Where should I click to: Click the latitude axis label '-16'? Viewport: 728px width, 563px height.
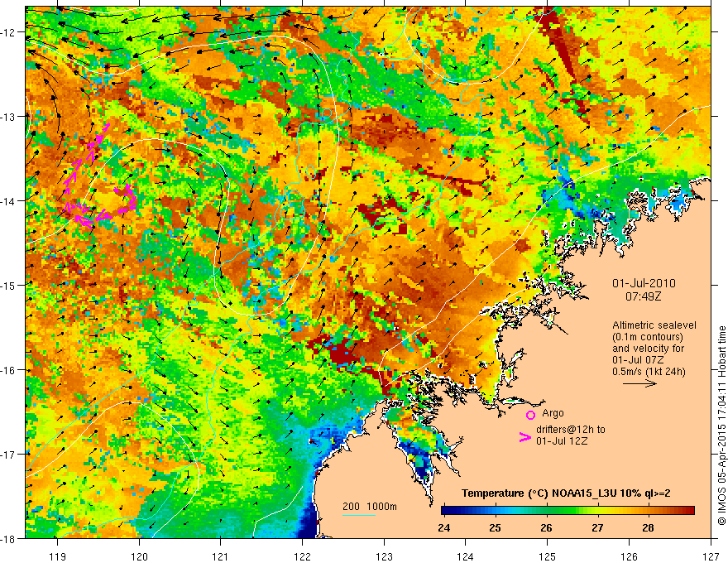coord(9,370)
